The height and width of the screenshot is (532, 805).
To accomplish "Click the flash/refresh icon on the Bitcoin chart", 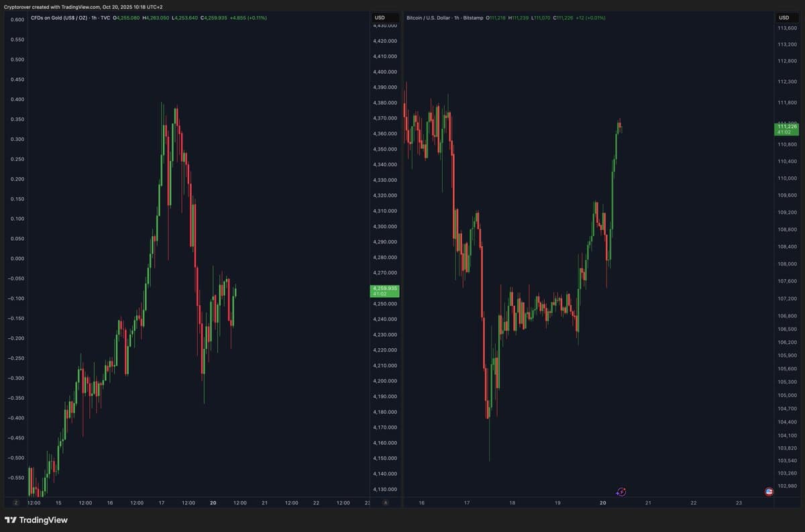I will click(621, 492).
